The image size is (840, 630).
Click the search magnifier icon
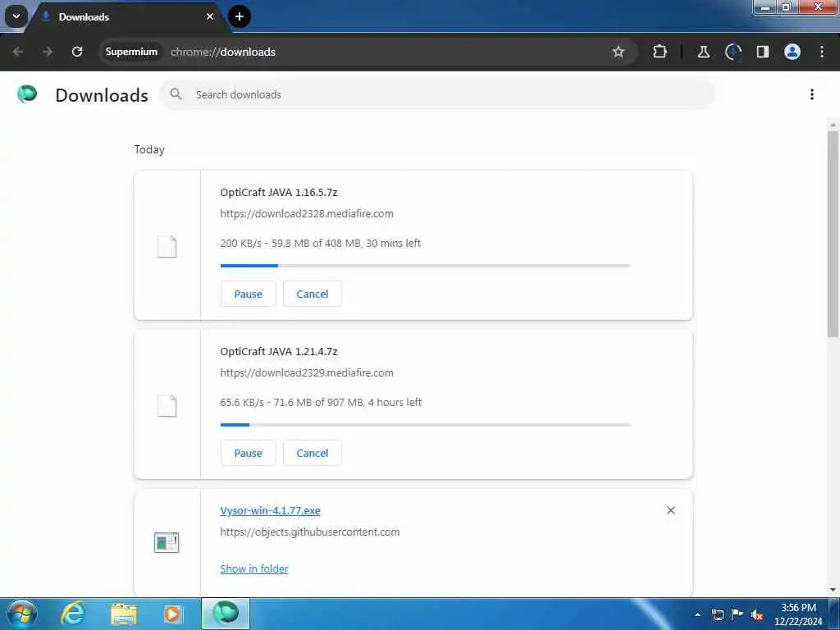tap(176, 94)
